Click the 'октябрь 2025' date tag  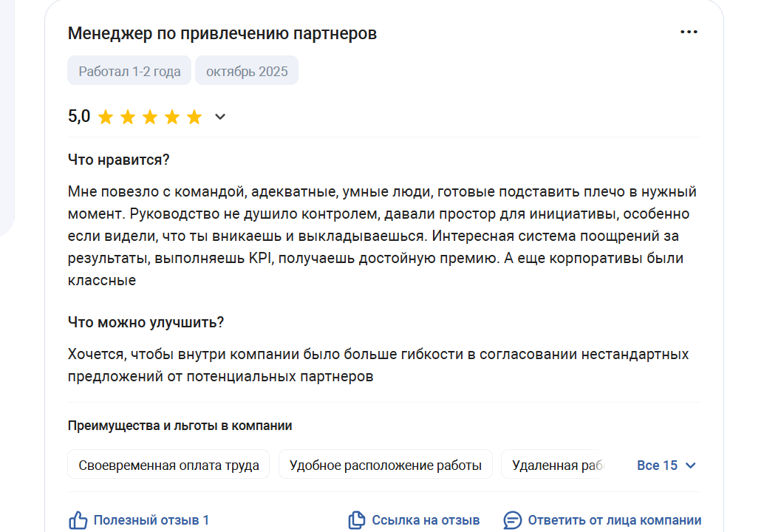click(247, 72)
